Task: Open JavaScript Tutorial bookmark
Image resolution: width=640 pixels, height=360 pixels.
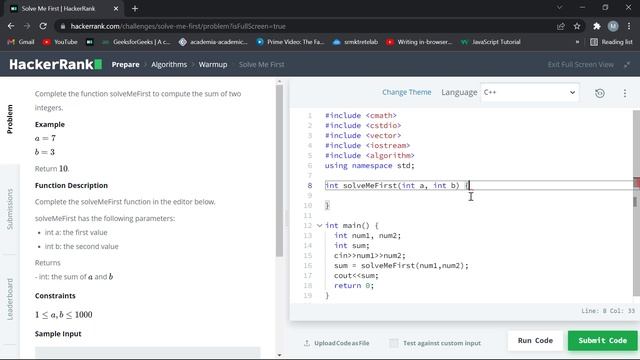Action: pos(491,42)
